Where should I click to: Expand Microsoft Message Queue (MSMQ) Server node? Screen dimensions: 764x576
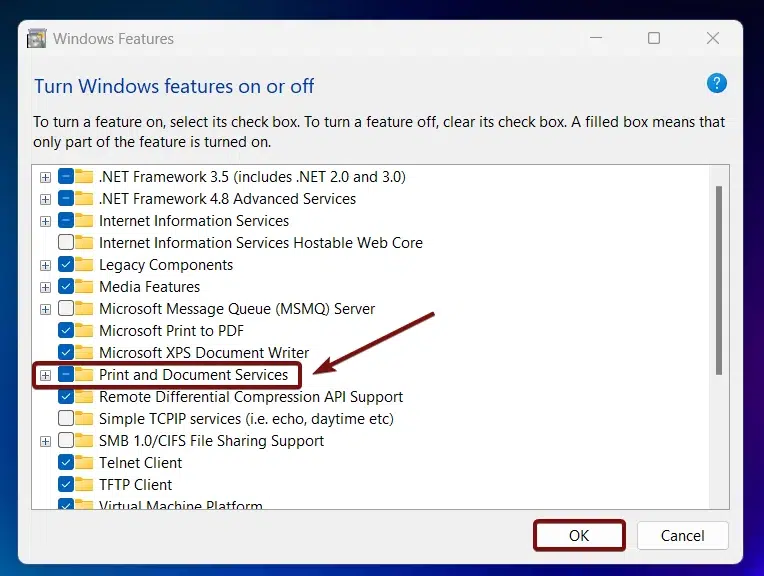pos(45,309)
